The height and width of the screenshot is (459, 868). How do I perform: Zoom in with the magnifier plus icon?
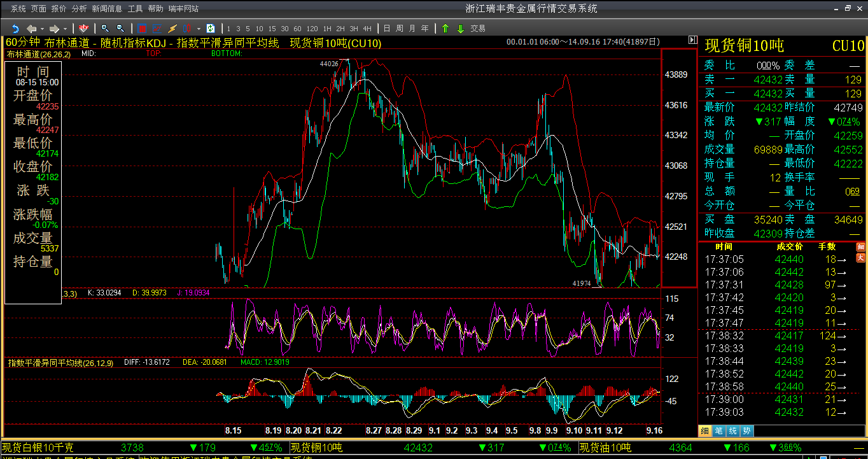point(105,29)
